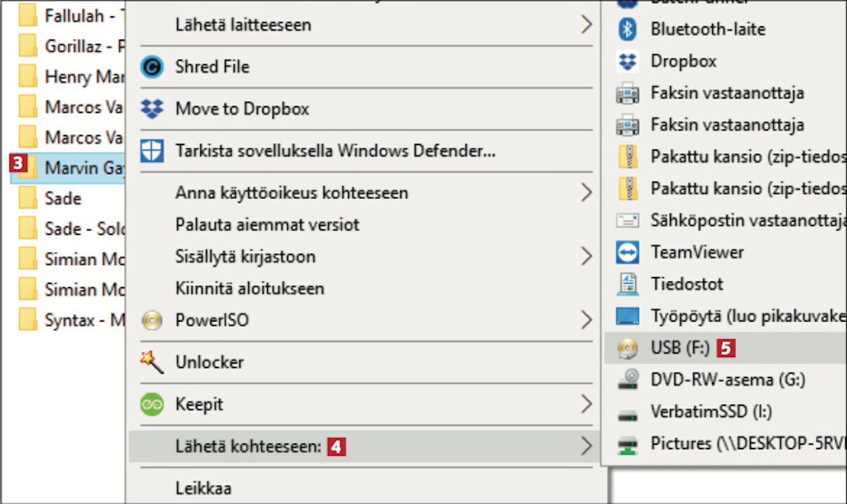
Task: Click the Henry Mar folder icon
Action: click(28, 76)
